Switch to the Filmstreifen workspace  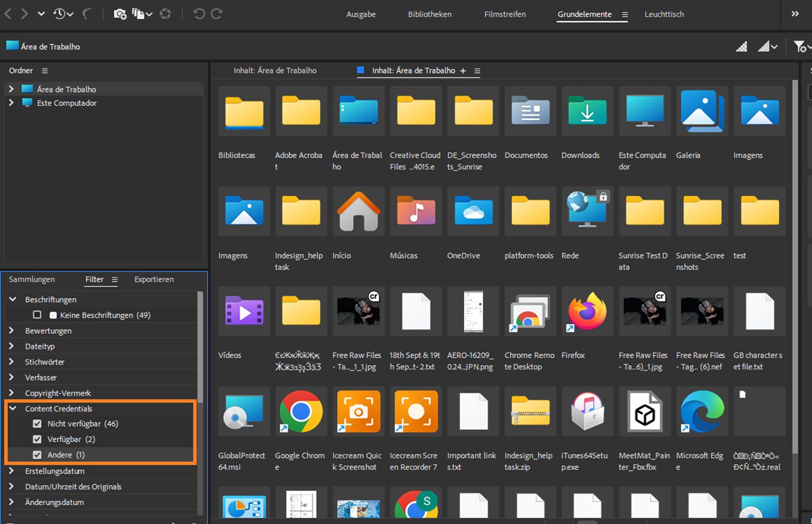click(505, 14)
